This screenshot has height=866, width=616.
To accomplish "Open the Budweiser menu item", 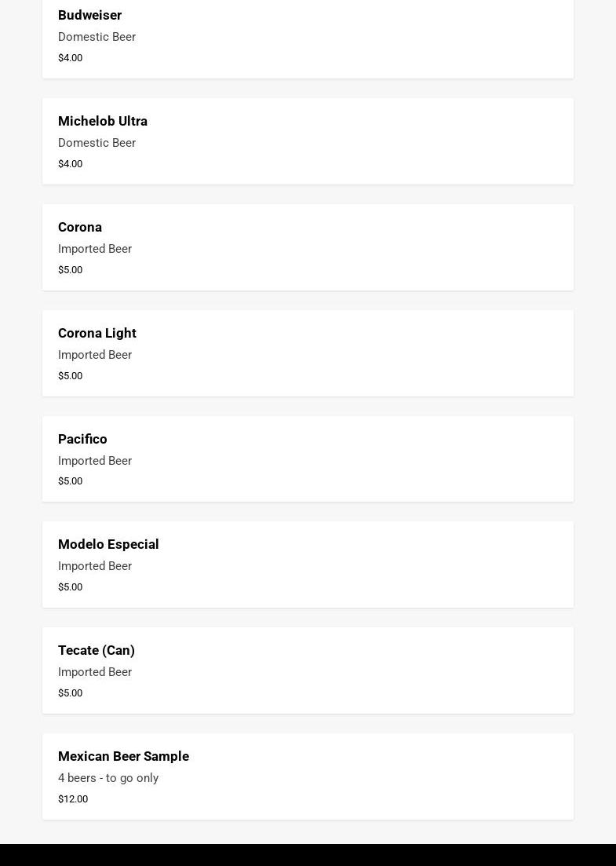I will 308,38.
